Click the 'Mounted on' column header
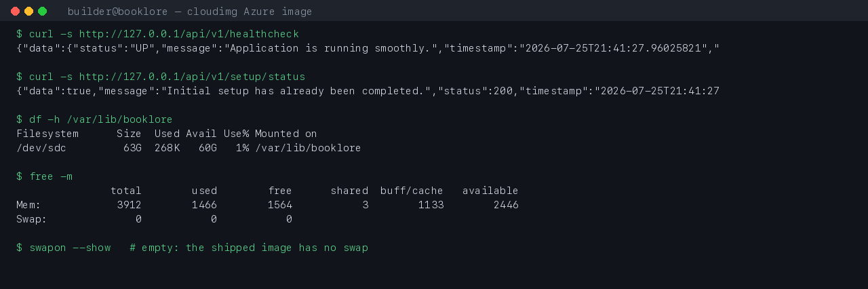The width and height of the screenshot is (868, 289). (x=286, y=134)
